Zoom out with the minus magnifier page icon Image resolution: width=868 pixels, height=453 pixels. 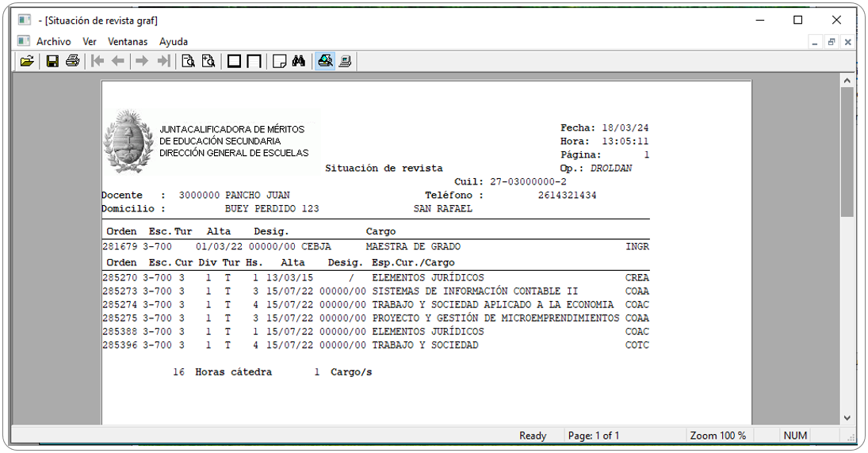tap(188, 61)
